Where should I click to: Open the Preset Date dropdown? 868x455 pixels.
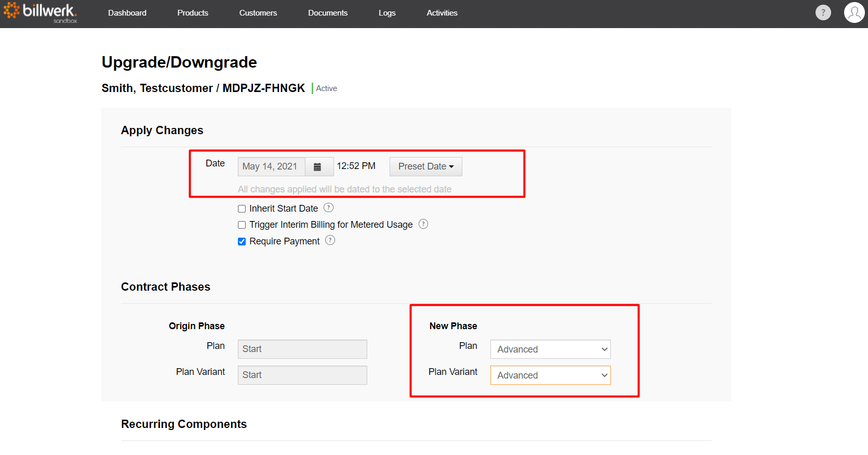coord(426,166)
